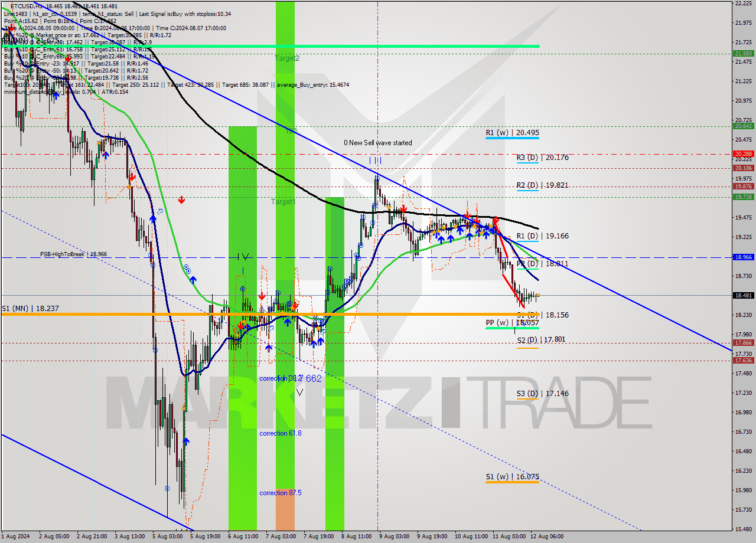Click the red 17.636 price tag

[x=743, y=361]
